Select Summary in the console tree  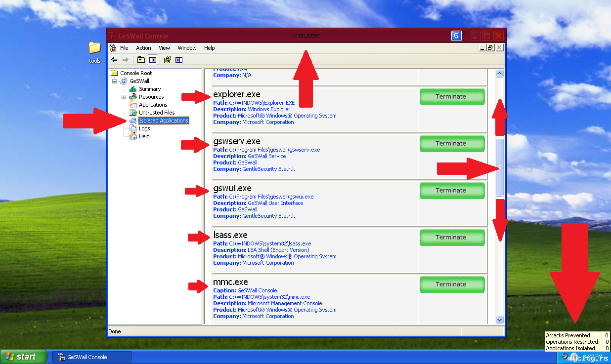coord(150,89)
